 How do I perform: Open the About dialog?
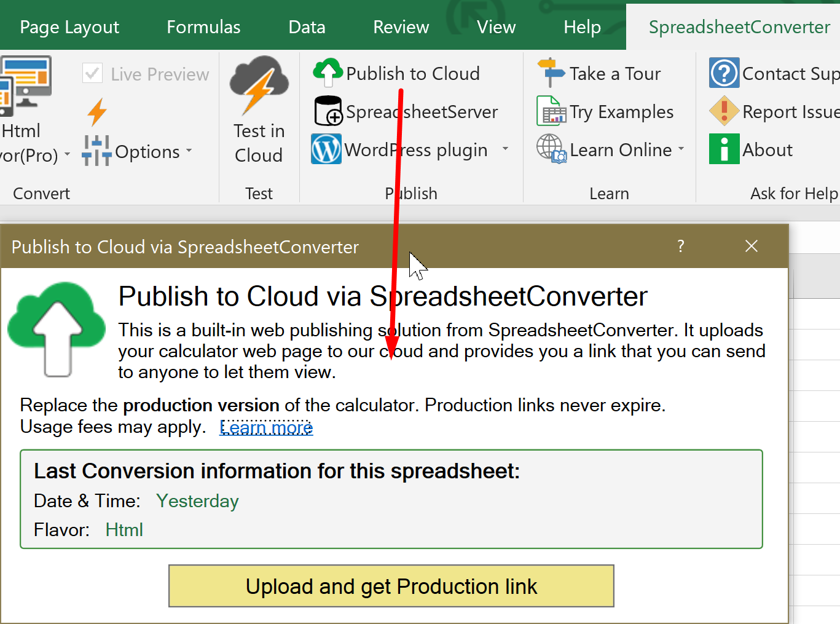pos(723,149)
